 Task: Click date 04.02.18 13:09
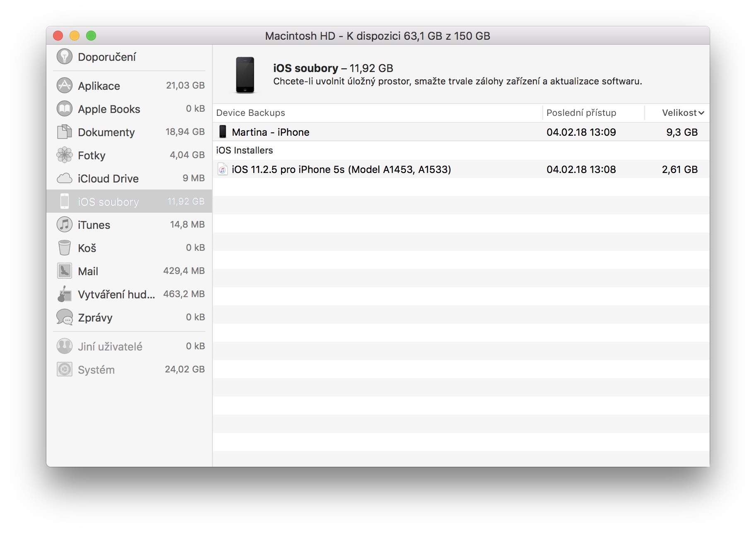(x=581, y=132)
